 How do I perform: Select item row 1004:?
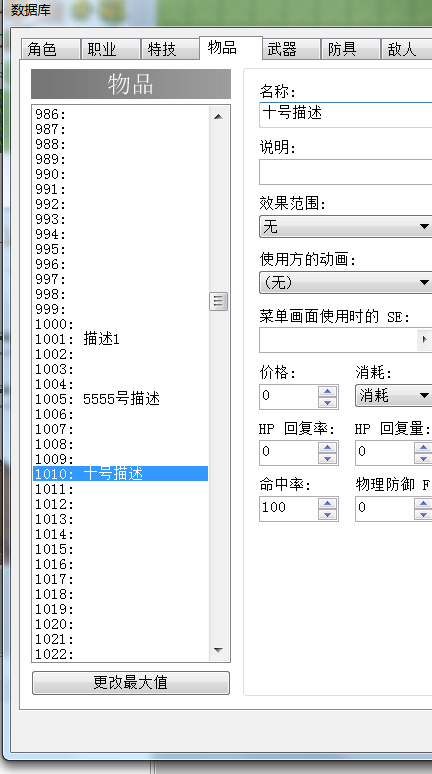[120, 384]
